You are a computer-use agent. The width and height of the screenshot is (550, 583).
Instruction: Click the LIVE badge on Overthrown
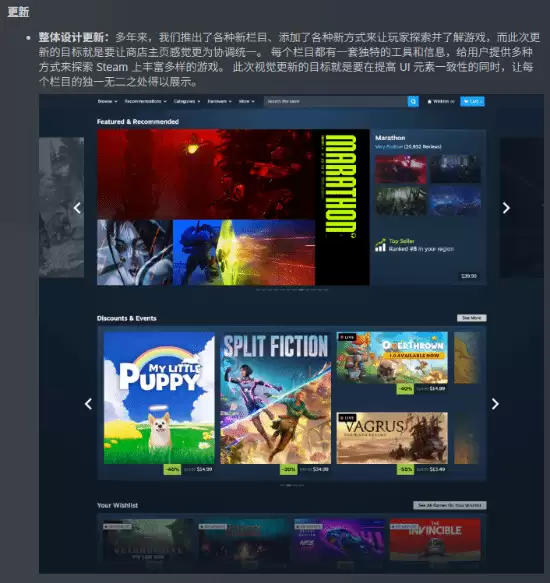(x=347, y=337)
